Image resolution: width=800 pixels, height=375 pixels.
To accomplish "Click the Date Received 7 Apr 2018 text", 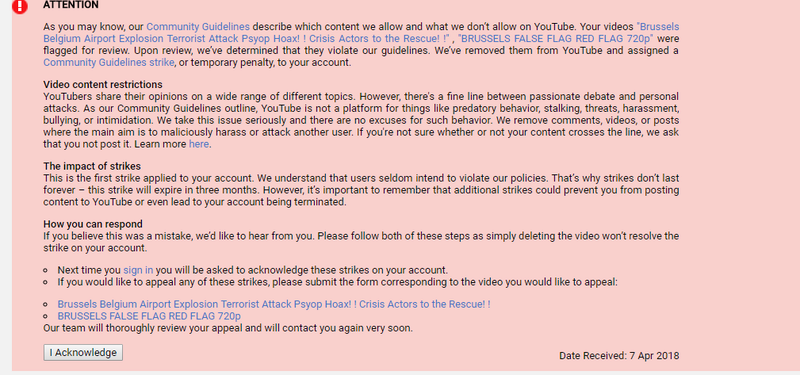I will [619, 356].
